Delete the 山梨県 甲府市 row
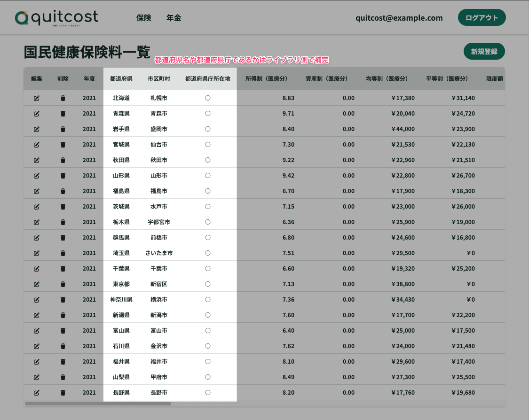The width and height of the screenshot is (529, 420). 63,377
